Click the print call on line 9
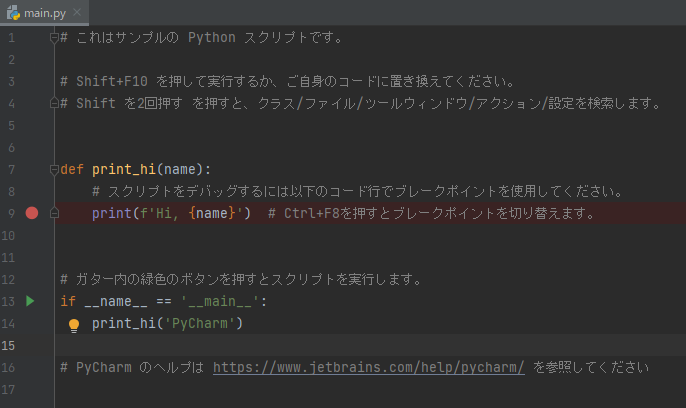The image size is (686, 408). (x=112, y=213)
